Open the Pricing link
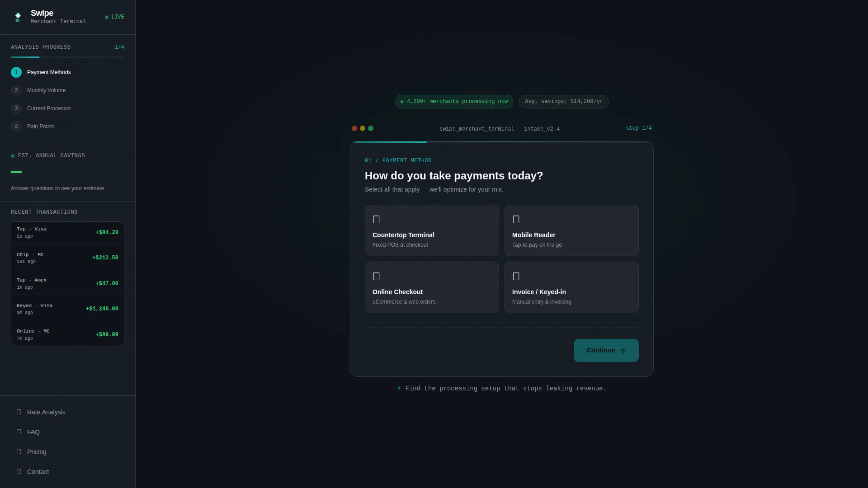Viewport: 868px width, 488px height. [x=67, y=452]
